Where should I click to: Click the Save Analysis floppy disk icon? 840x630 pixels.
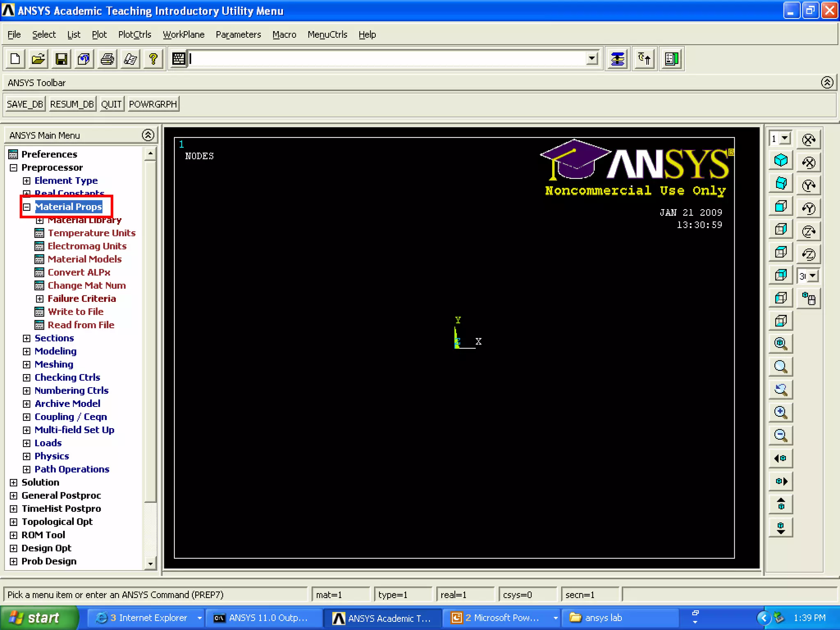(x=62, y=59)
